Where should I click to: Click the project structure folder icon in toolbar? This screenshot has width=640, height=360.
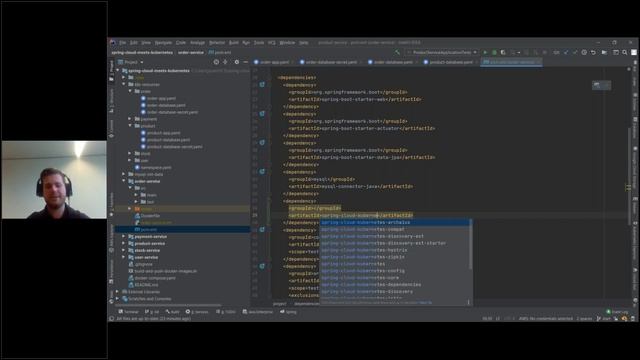point(604,52)
